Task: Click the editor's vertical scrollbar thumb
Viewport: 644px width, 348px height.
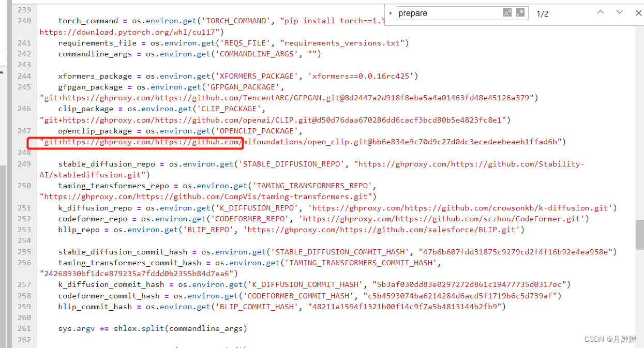Action: pyautogui.click(x=640, y=235)
